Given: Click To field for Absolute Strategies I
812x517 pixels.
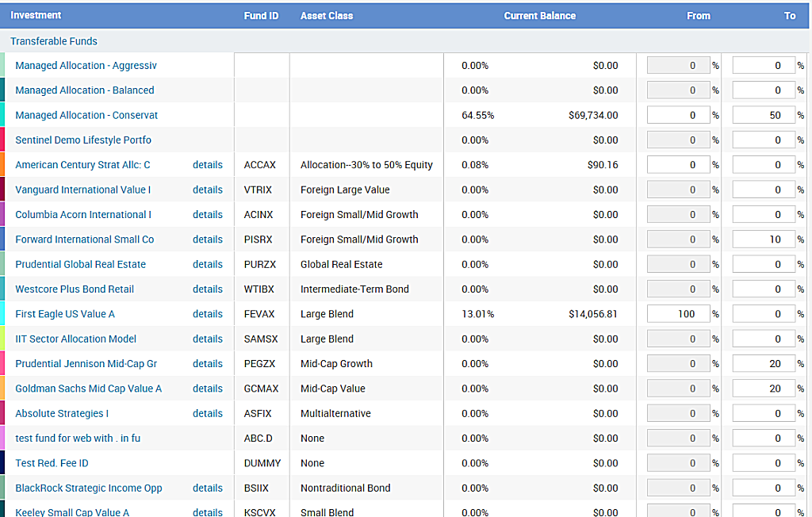Looking at the screenshot, I should [764, 413].
